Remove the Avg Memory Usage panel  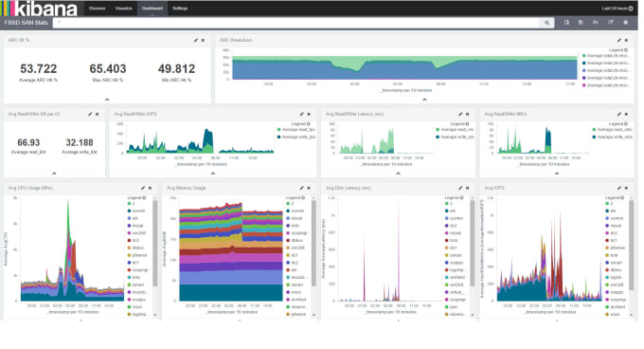pos(309,188)
